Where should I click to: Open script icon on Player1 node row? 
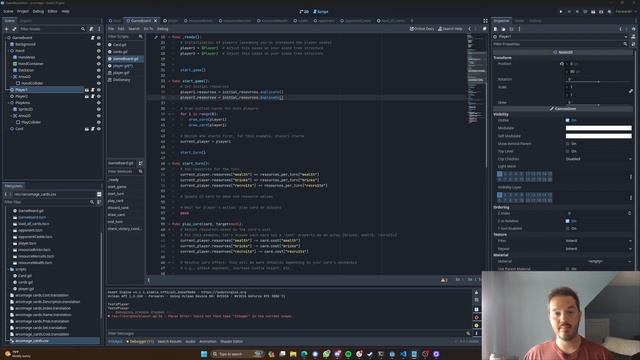click(93, 90)
